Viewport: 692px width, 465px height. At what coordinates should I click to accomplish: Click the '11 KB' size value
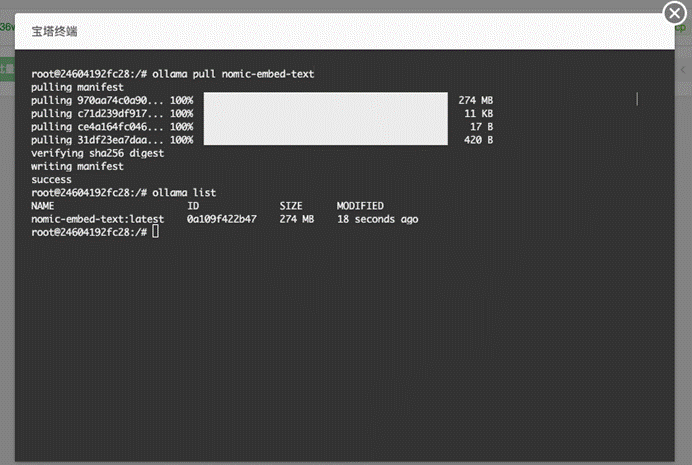click(x=478, y=113)
